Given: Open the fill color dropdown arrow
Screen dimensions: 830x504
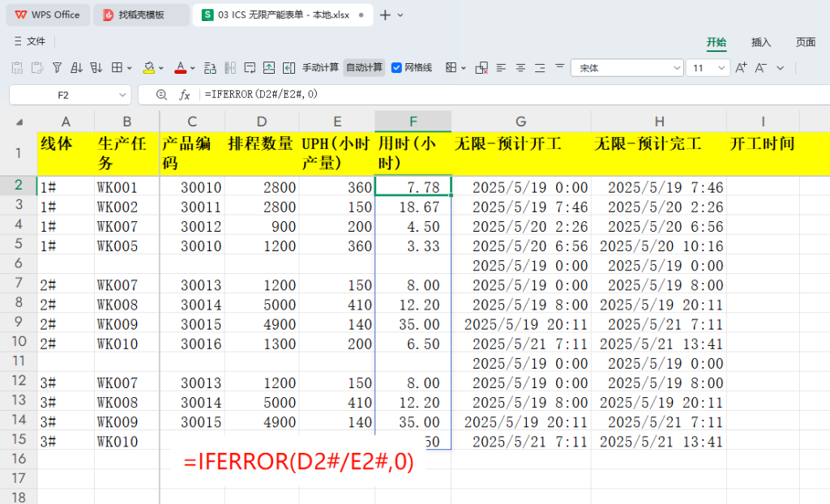Looking at the screenshot, I should [161, 68].
